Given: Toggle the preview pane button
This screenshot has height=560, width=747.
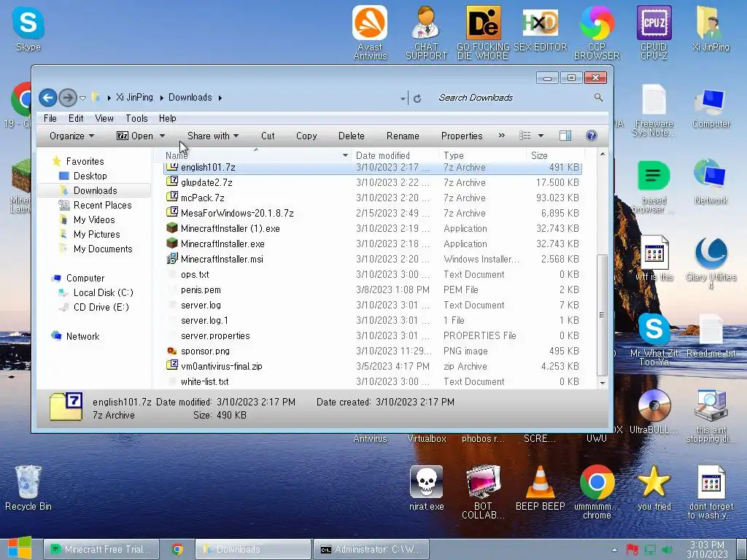Looking at the screenshot, I should click(x=565, y=136).
